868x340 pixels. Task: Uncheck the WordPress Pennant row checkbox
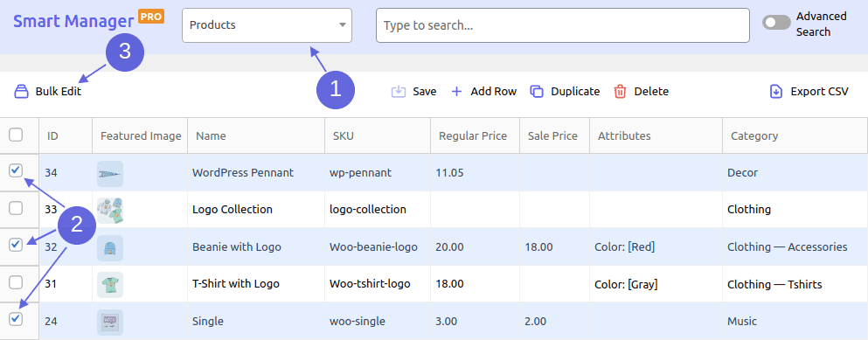(16, 170)
